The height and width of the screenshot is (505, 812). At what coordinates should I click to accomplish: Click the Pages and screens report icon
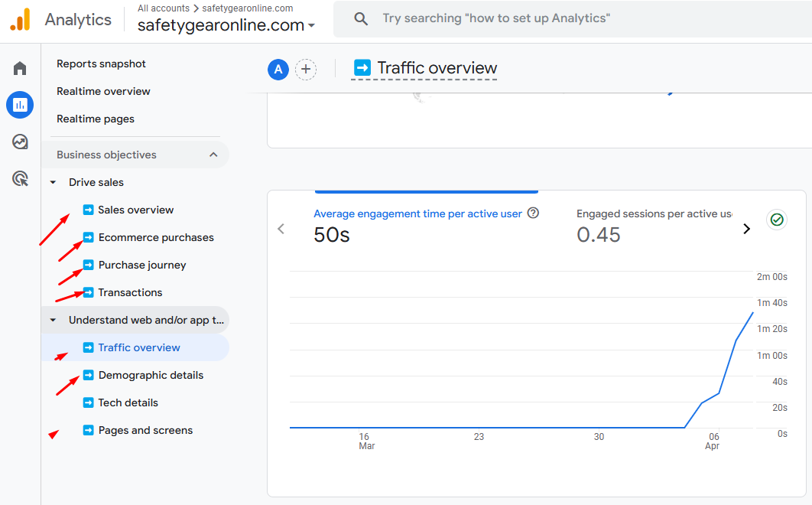[89, 430]
